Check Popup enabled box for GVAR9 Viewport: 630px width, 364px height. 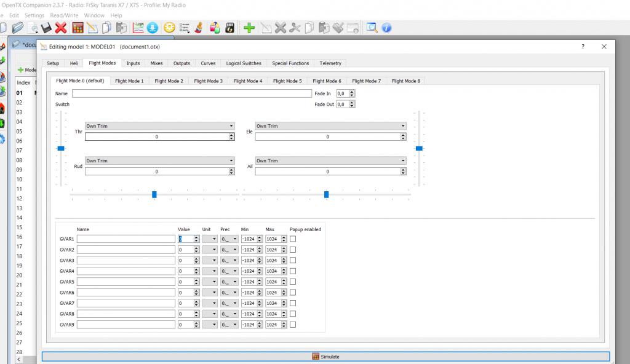click(x=293, y=325)
